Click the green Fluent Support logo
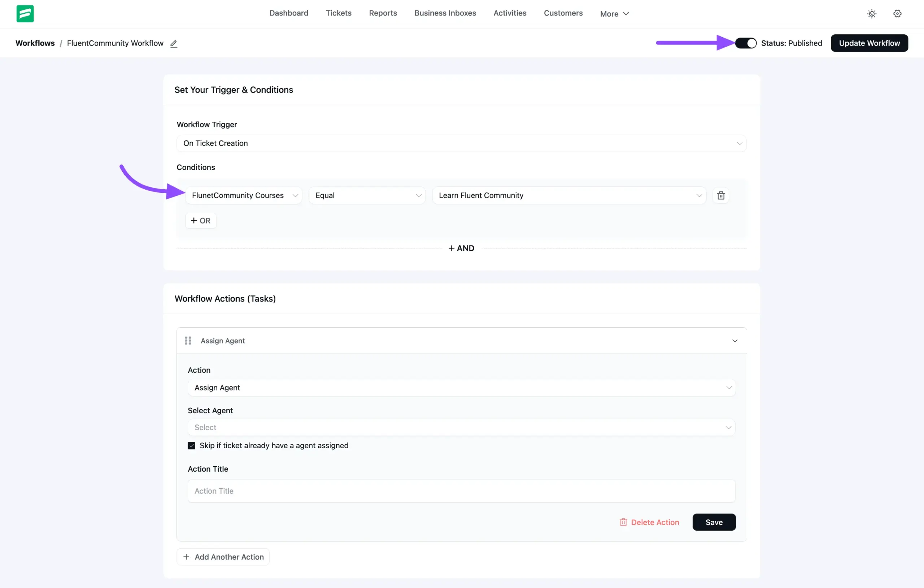The image size is (924, 588). click(25, 13)
